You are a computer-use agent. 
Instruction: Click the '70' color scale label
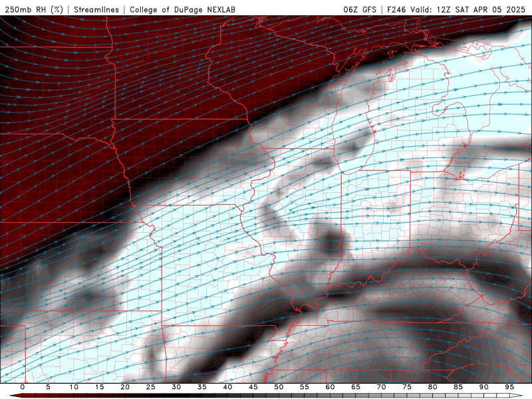point(381,387)
